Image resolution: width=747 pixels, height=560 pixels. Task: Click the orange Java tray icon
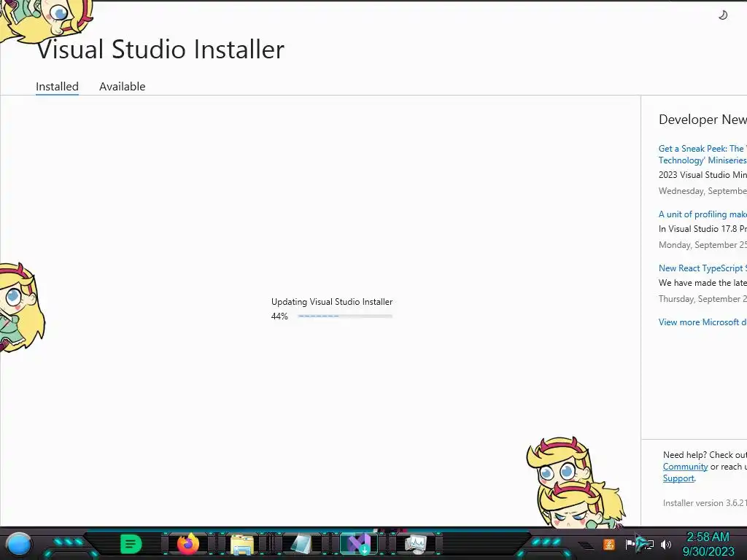[x=609, y=544]
